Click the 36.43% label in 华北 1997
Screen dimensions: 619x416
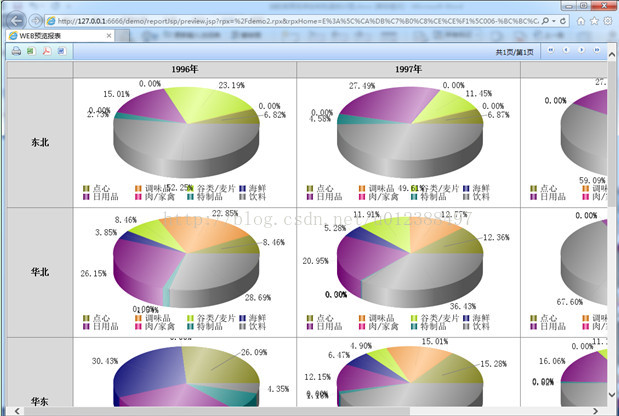(x=463, y=306)
